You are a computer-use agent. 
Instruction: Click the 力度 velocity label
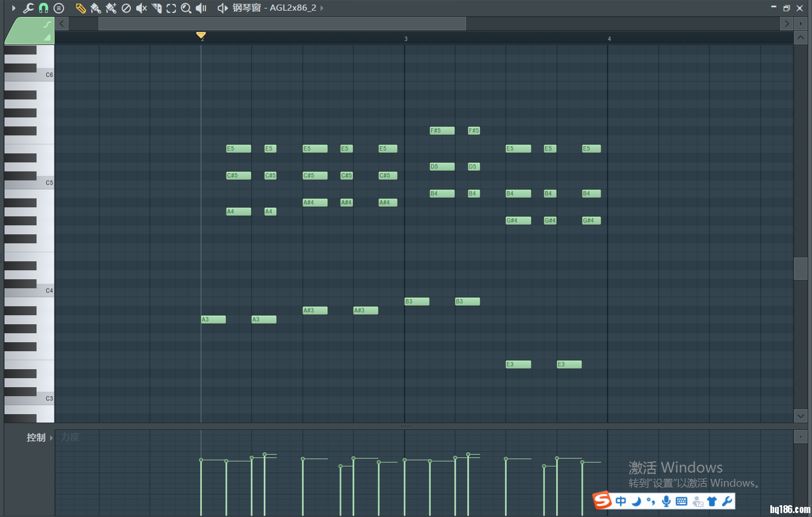70,437
